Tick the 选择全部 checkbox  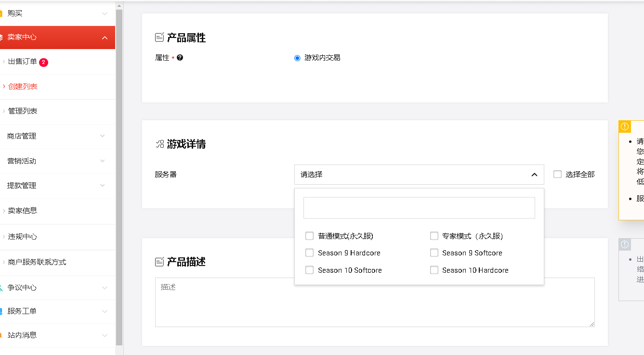pyautogui.click(x=557, y=174)
